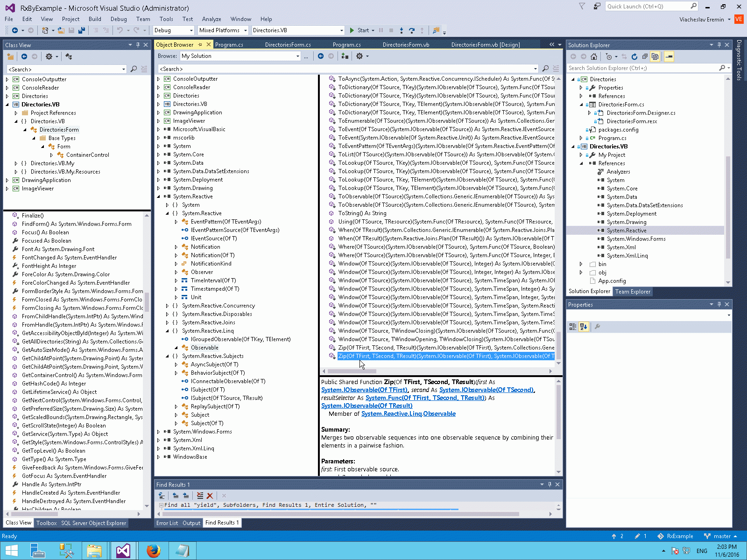Toggle Categorized view in Properties window
Viewport: 747px width, 560px height.
point(573,327)
